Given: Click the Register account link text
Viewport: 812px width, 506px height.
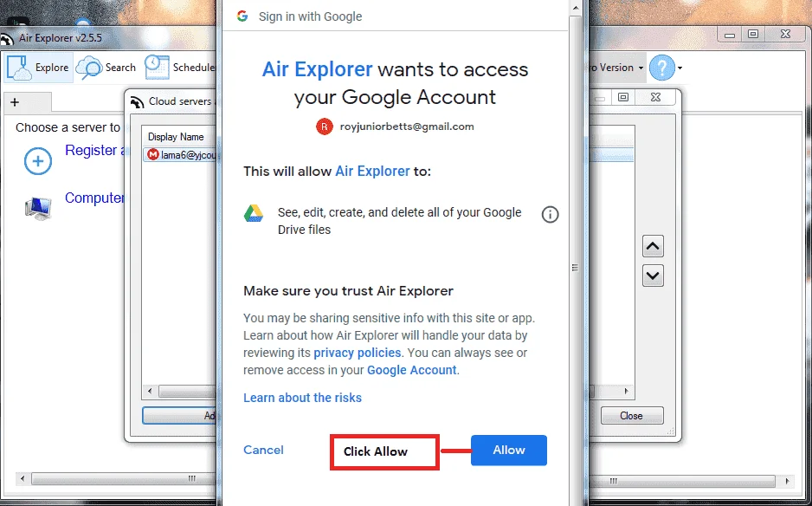Looking at the screenshot, I should (x=94, y=151).
